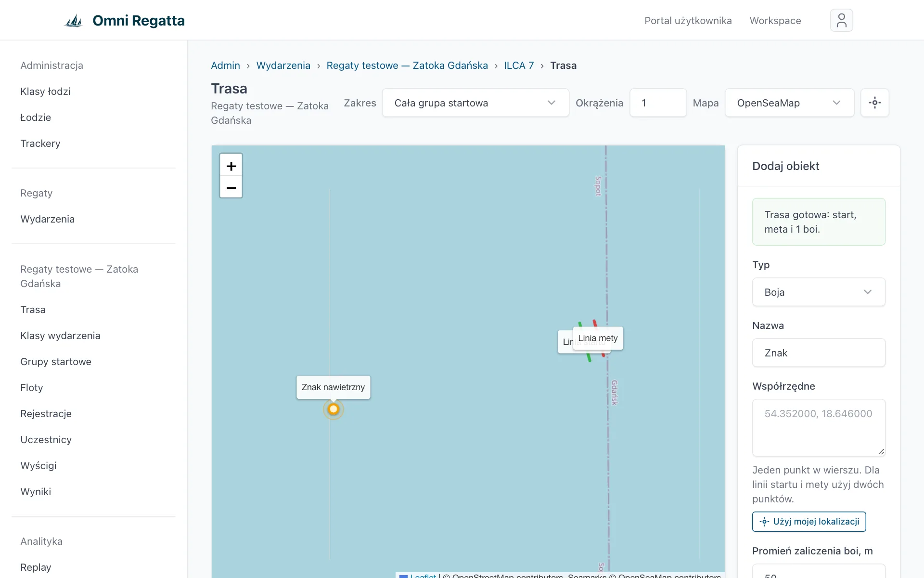Go to Wydarzenia breadcrumb
This screenshot has width=924, height=578.
(x=283, y=66)
